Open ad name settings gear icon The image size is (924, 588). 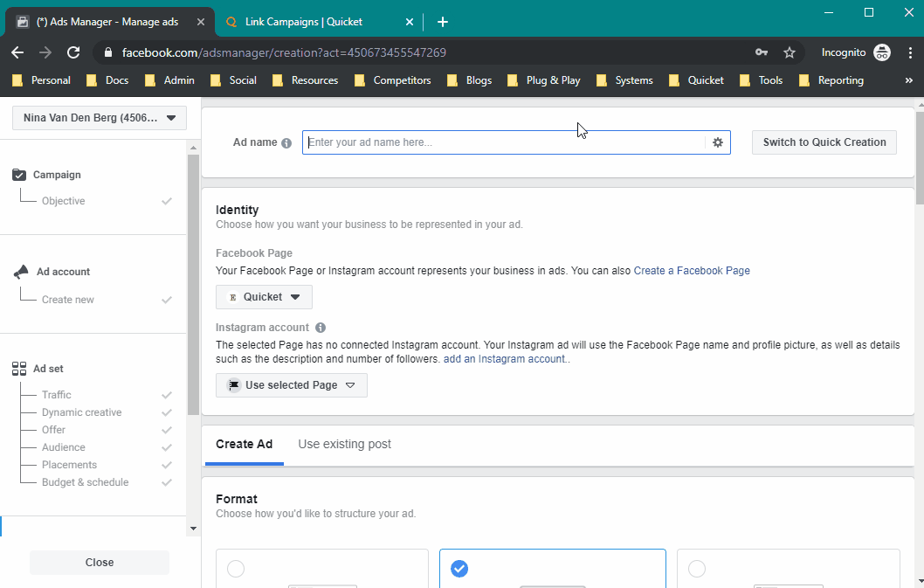[718, 142]
